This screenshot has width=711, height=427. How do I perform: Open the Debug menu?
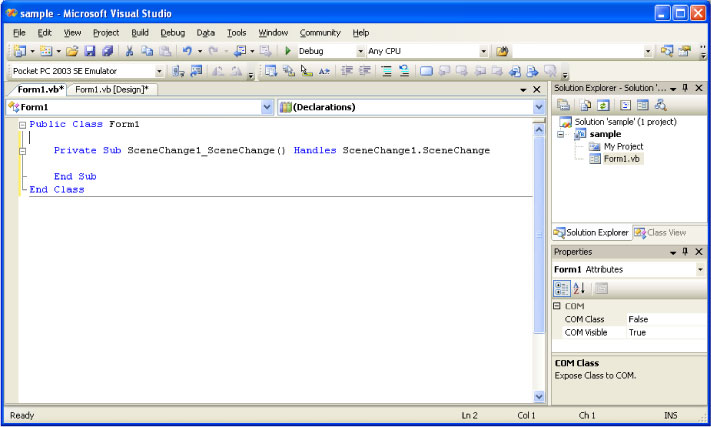(172, 33)
